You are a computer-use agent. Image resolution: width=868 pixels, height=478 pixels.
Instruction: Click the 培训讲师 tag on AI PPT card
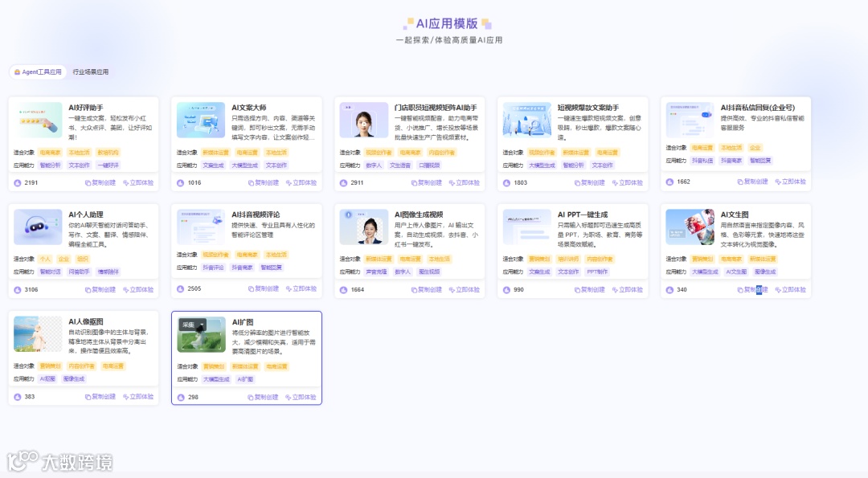click(x=568, y=259)
